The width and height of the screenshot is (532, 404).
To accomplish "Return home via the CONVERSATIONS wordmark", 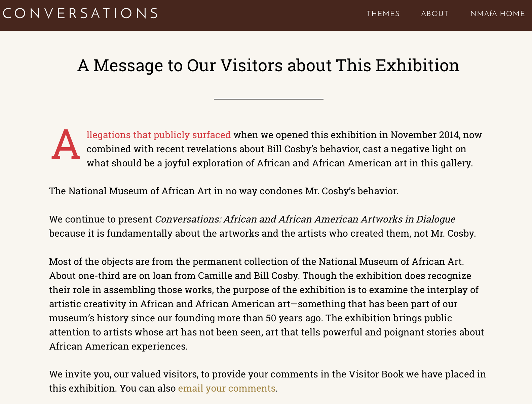I will click(80, 13).
